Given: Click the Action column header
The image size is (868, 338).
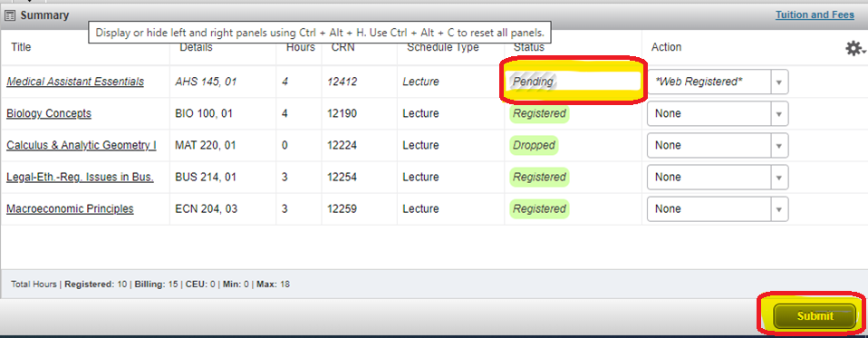Looking at the screenshot, I should pos(666,48).
